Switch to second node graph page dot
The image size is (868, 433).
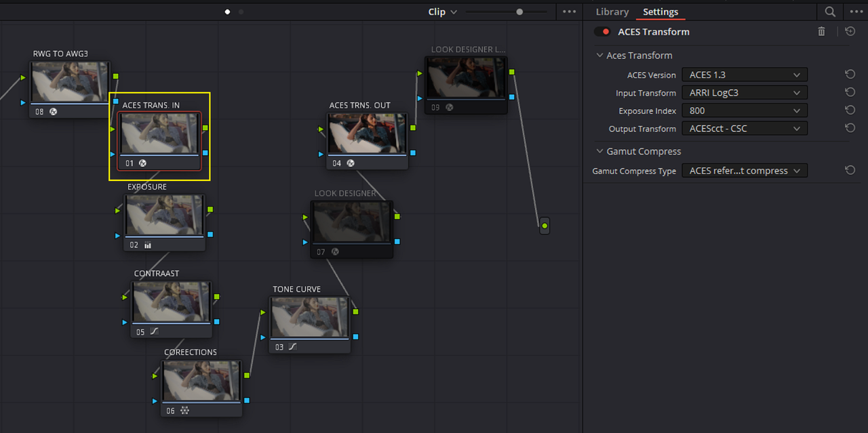click(x=241, y=12)
